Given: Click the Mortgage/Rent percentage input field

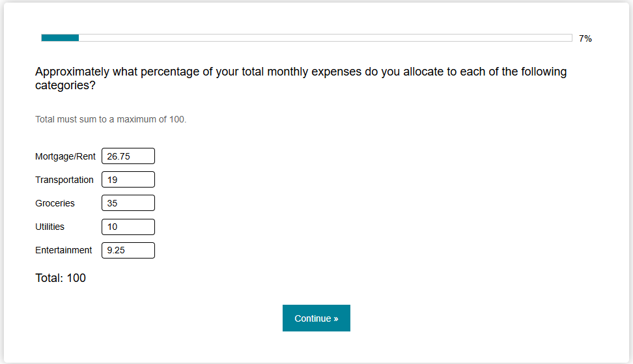Looking at the screenshot, I should click(x=128, y=156).
